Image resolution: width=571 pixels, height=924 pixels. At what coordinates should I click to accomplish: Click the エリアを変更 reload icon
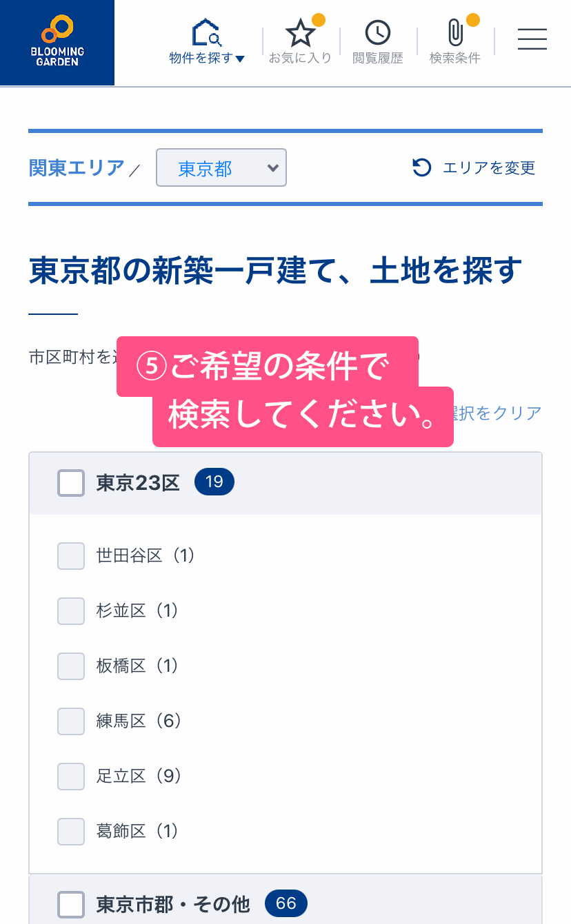(x=421, y=167)
